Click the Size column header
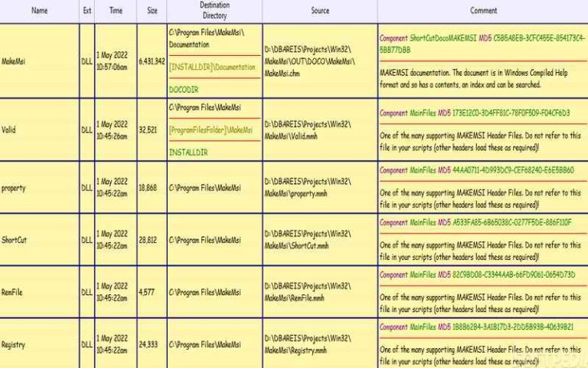This screenshot has height=368, width=588. tap(152, 11)
